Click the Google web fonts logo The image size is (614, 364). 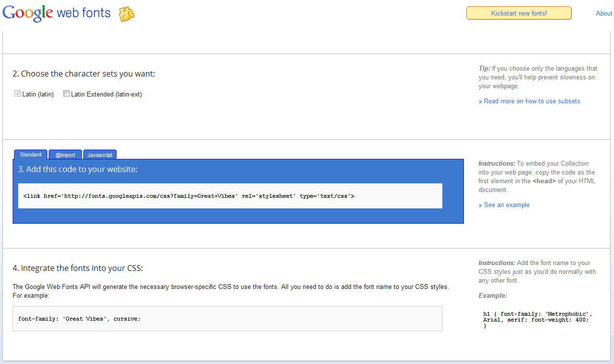(x=57, y=13)
